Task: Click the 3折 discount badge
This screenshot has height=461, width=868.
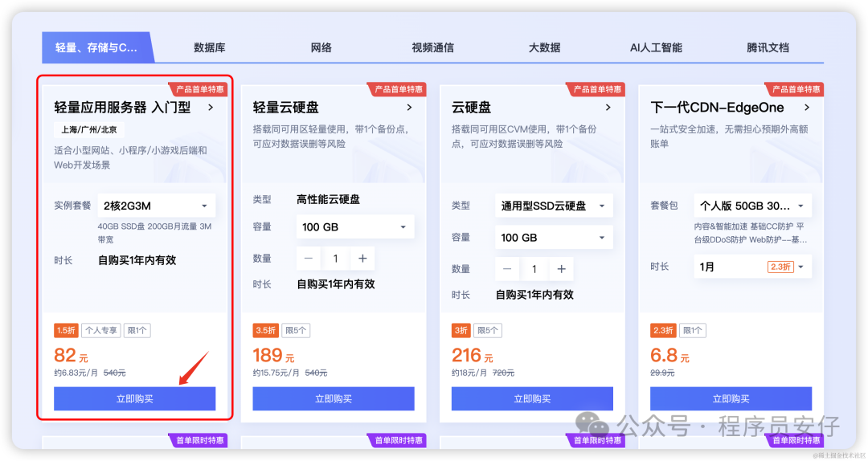Action: 461,330
